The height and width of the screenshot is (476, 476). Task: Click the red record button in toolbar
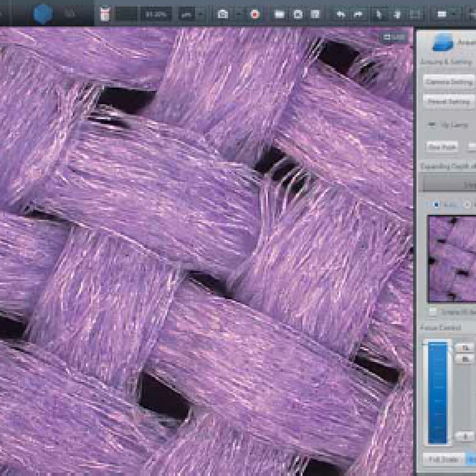[x=255, y=14]
